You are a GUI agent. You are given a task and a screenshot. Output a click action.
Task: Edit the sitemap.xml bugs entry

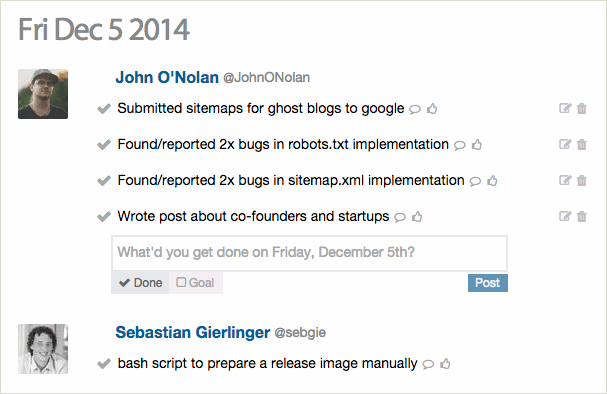[565, 180]
